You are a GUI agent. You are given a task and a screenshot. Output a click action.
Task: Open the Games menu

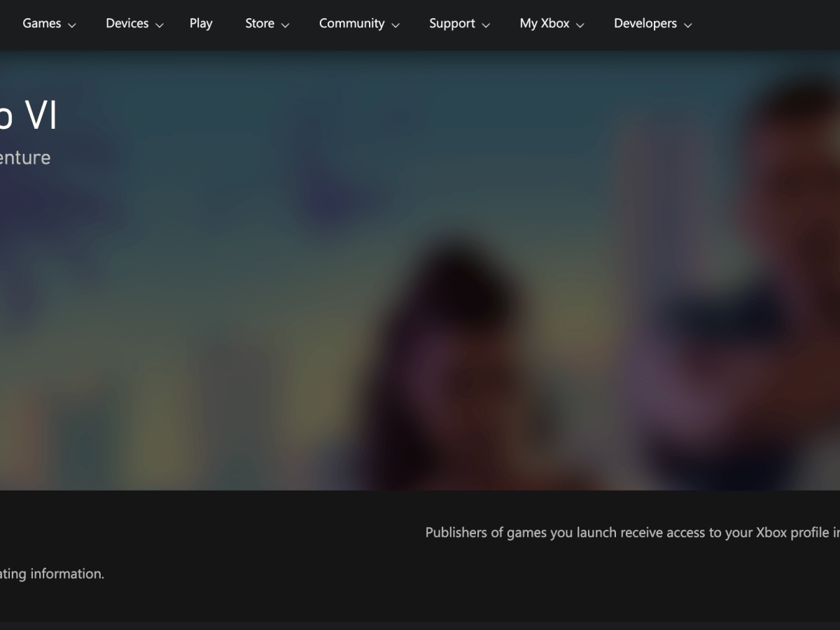click(x=41, y=23)
